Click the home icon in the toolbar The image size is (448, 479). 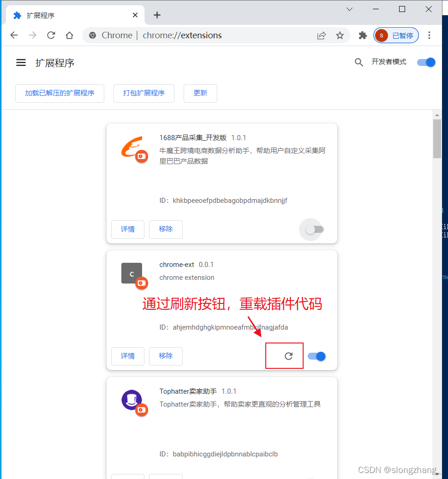[x=69, y=35]
